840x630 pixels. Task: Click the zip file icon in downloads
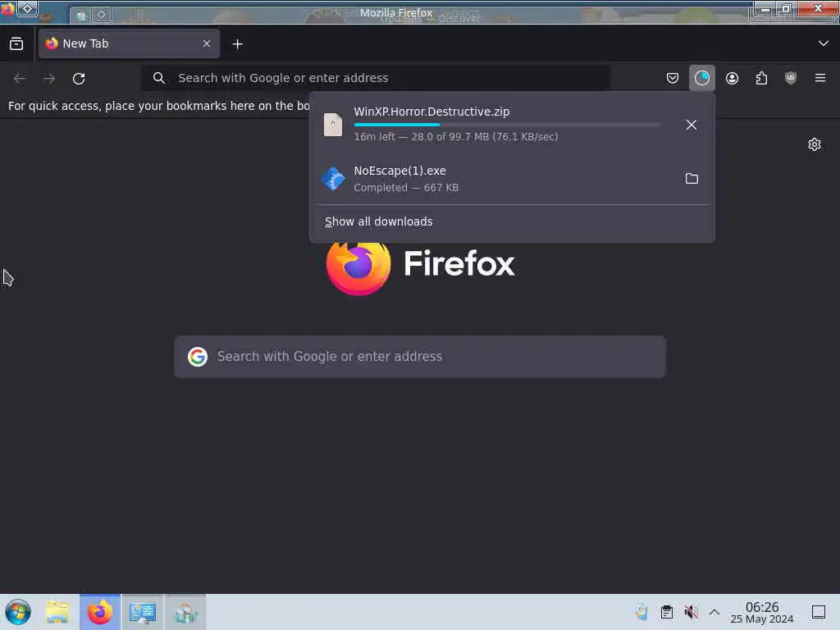coord(333,125)
